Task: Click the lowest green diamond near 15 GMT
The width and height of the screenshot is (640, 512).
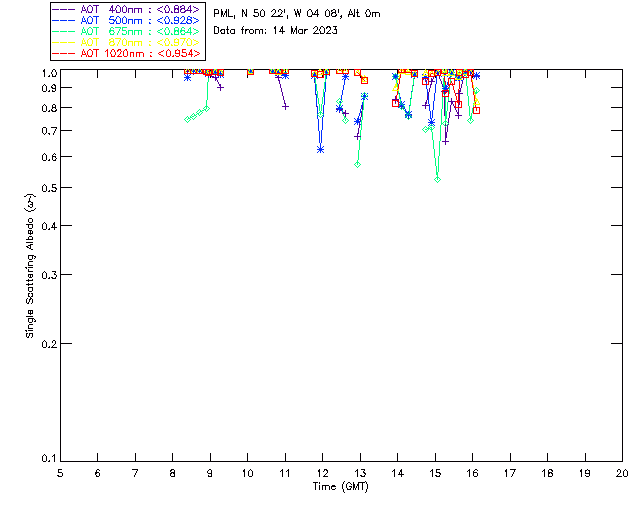Action: pos(438,180)
